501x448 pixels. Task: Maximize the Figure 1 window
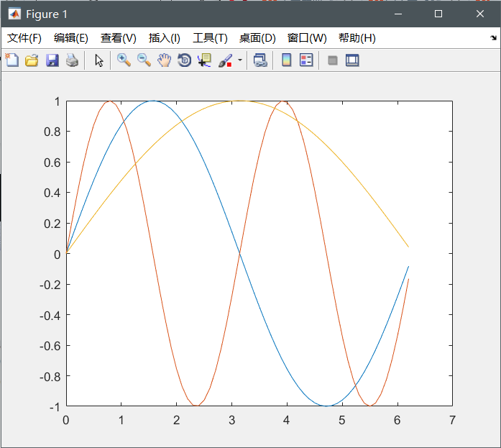point(438,14)
